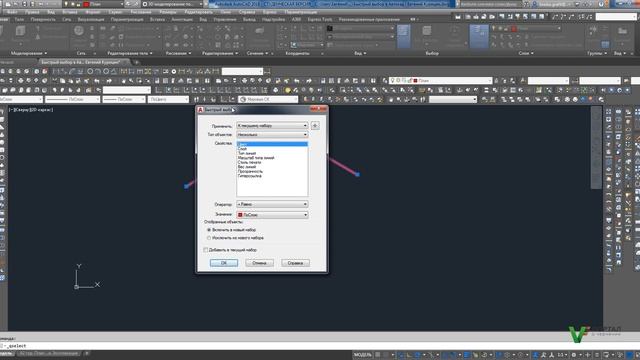Switch to Поверхность ribbon tab
The height and width of the screenshot is (360, 640).
[43, 19]
